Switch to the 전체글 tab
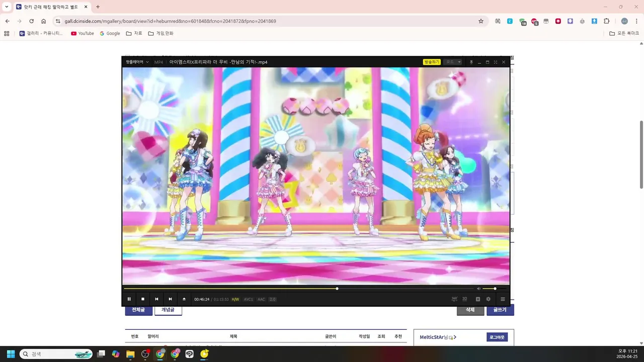 138,310
